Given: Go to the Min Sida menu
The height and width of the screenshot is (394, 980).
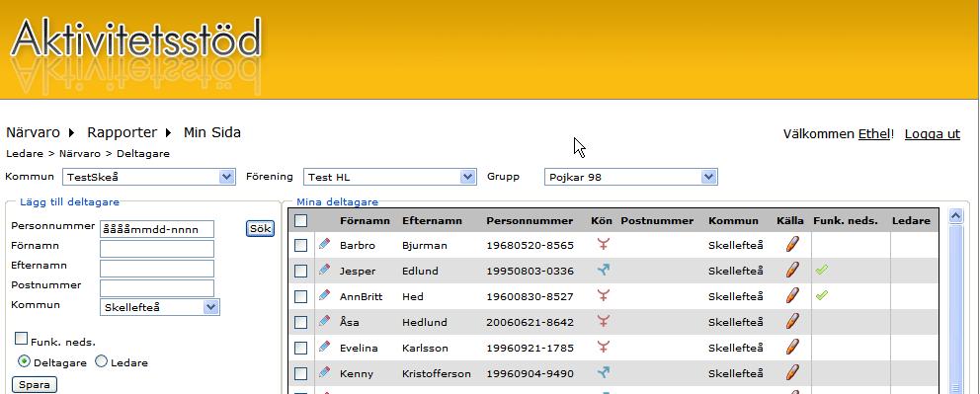Looking at the screenshot, I should point(211,132).
